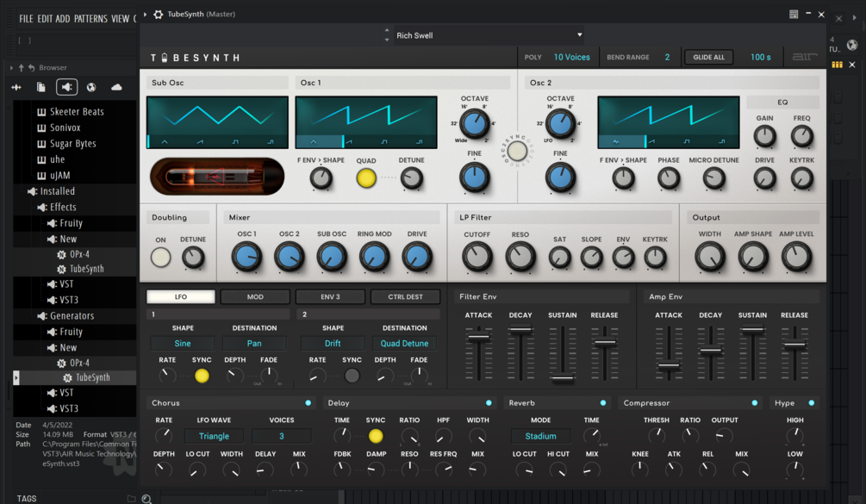Viewport: 866px width, 504px height.
Task: Switch to the CTRL DEST tab
Action: (x=405, y=297)
